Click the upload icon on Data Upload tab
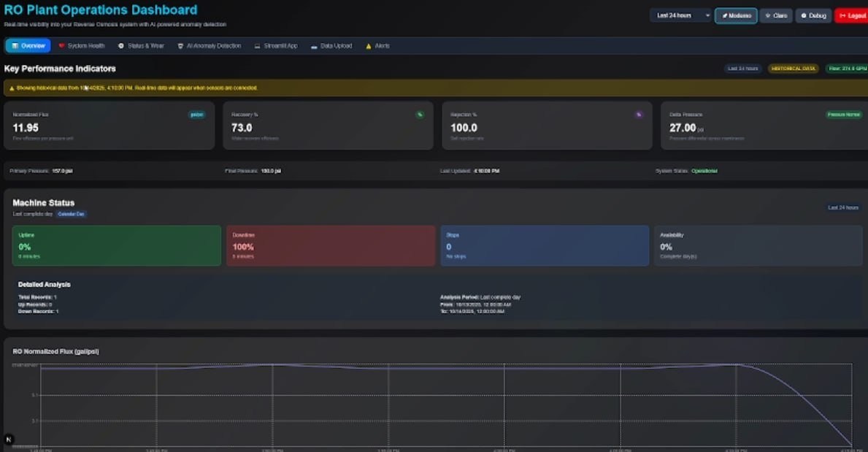The height and width of the screenshot is (452, 868). (x=314, y=47)
